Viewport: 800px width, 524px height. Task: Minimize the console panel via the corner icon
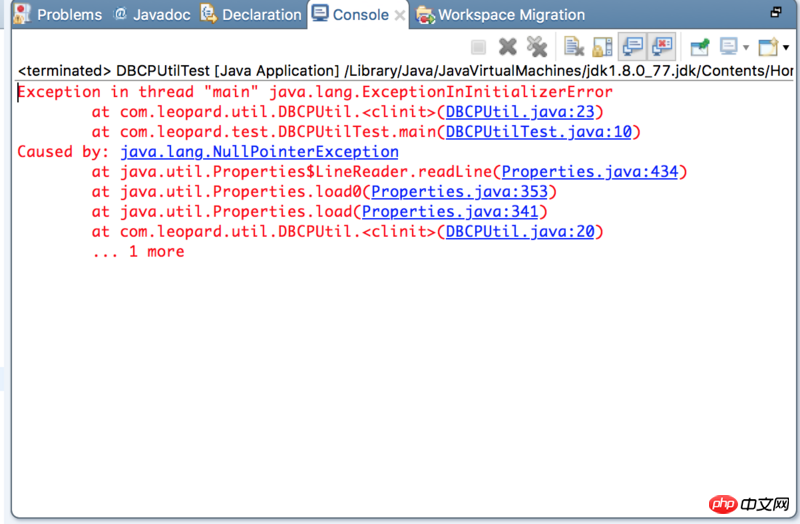[776, 12]
